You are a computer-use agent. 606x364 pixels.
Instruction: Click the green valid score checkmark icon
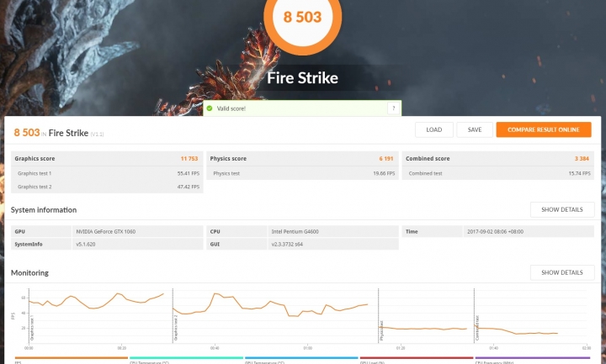(x=210, y=108)
